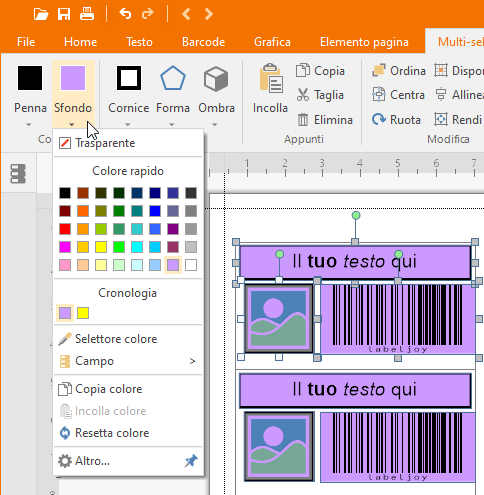Expand the Penna dropdown arrow
Image resolution: width=484 pixels, height=495 pixels.
tap(29, 125)
